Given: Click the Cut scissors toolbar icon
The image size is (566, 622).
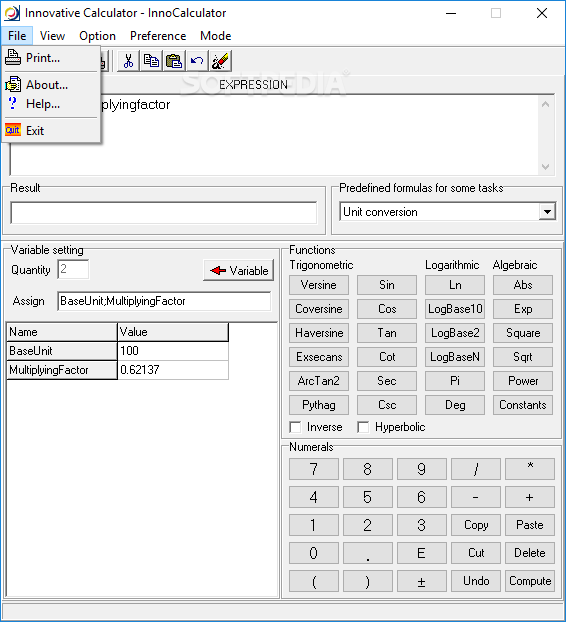Looking at the screenshot, I should tap(128, 61).
